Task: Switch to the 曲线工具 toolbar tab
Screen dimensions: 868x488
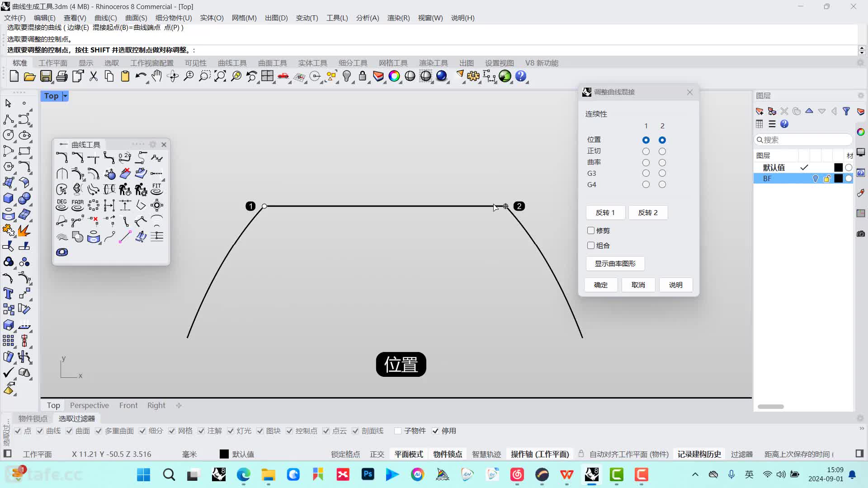Action: click(x=232, y=63)
